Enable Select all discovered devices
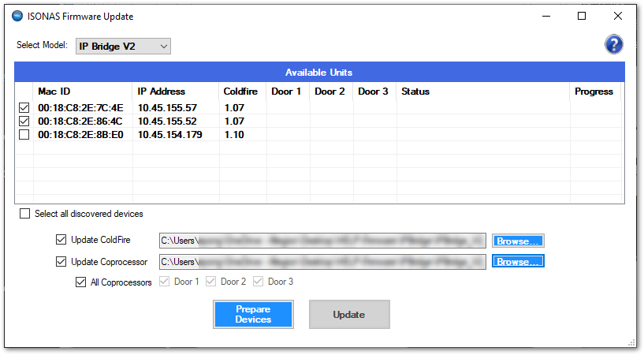Viewport: 644px width, 355px height. coord(25,214)
